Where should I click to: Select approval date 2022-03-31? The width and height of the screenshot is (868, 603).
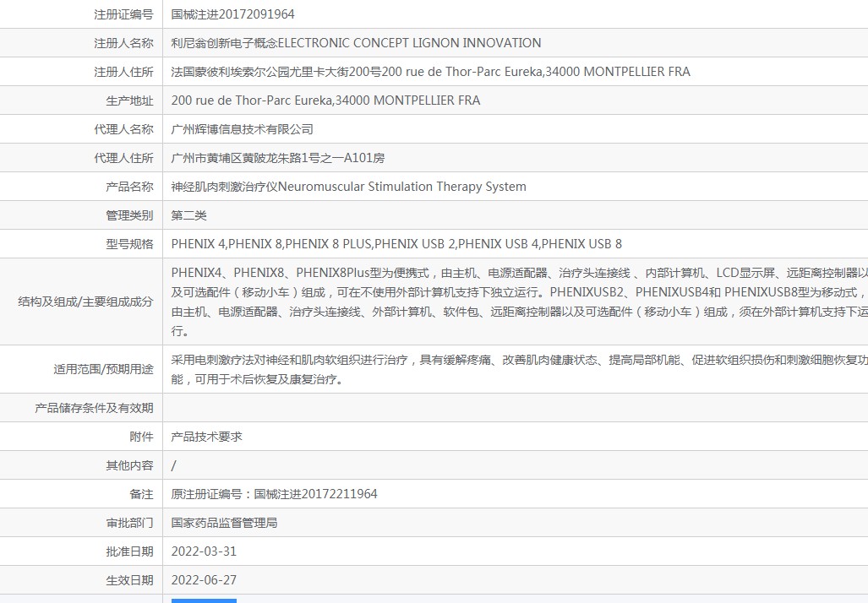point(204,552)
